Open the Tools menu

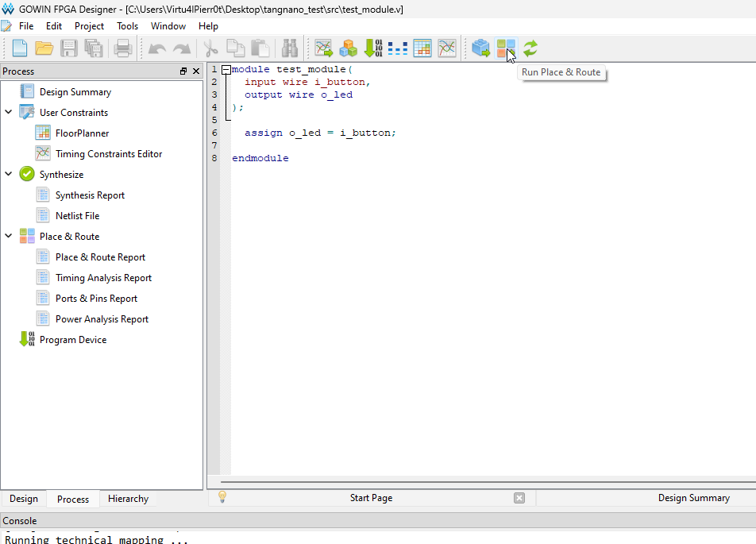127,26
